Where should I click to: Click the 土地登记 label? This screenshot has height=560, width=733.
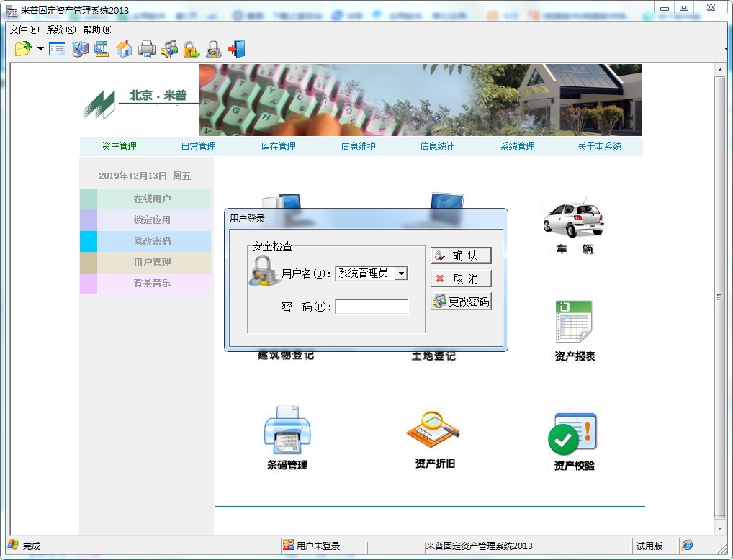click(x=433, y=356)
